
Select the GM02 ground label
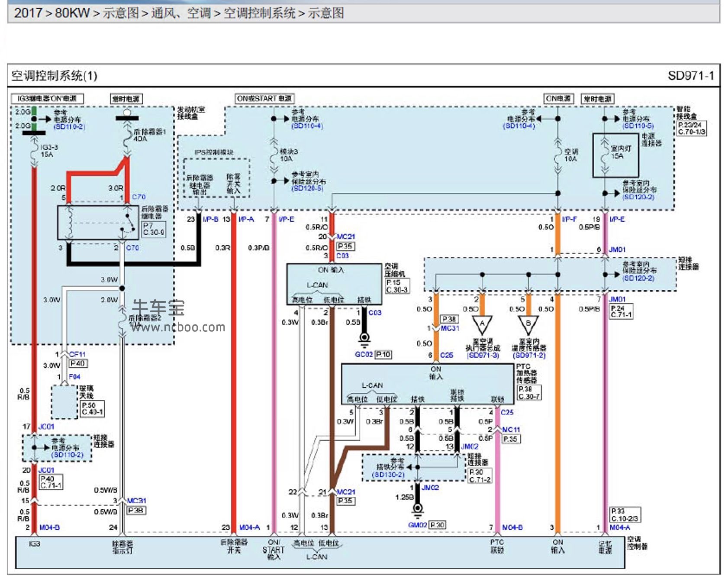pos(418,525)
